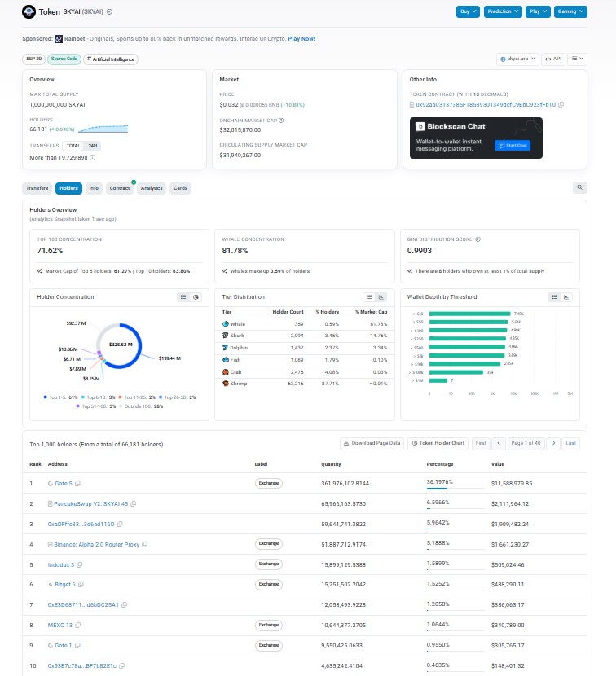The image size is (616, 676).
Task: Open the MEXC 13 holder link
Action: 60,626
